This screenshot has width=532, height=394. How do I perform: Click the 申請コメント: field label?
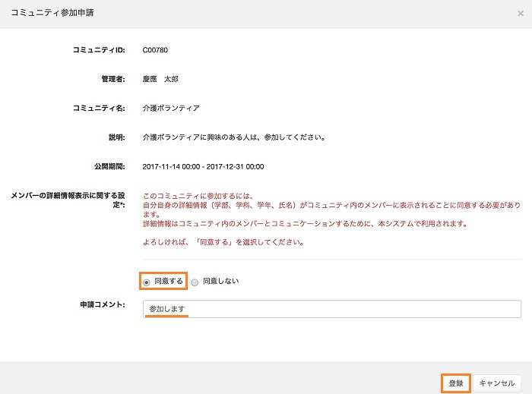coord(102,304)
